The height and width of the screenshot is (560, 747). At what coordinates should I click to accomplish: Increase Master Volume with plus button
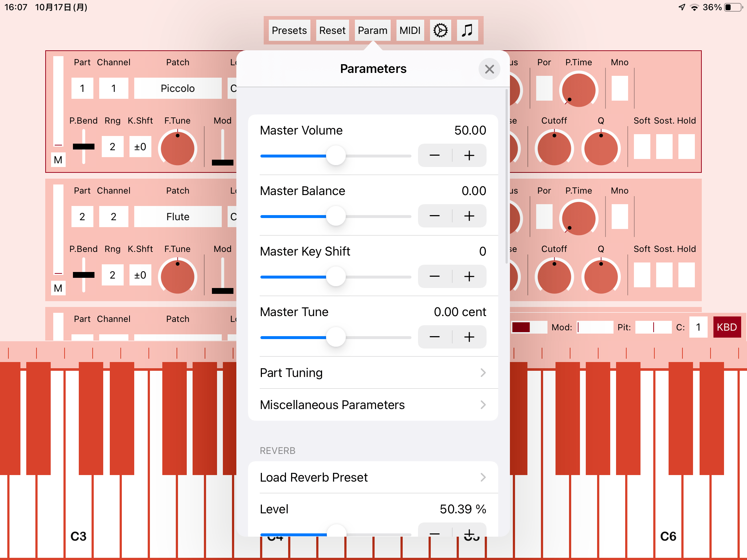click(x=469, y=156)
